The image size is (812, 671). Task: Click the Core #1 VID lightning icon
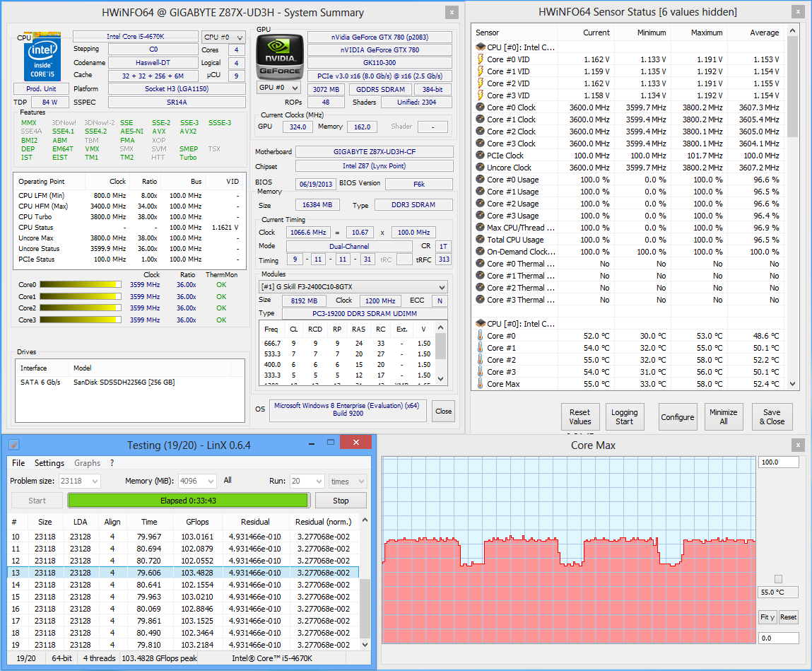(480, 71)
